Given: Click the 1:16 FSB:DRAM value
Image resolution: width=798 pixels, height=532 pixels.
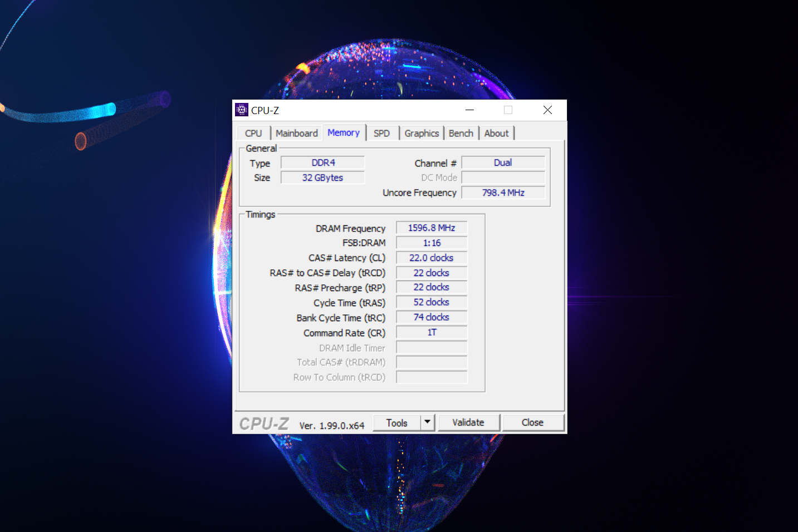Looking at the screenshot, I should [x=432, y=243].
